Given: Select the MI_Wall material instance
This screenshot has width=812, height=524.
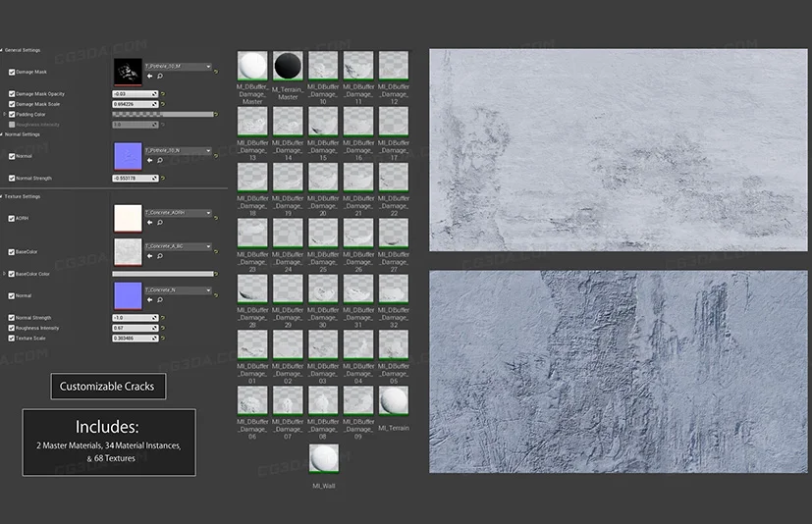Looking at the screenshot, I should click(x=324, y=459).
